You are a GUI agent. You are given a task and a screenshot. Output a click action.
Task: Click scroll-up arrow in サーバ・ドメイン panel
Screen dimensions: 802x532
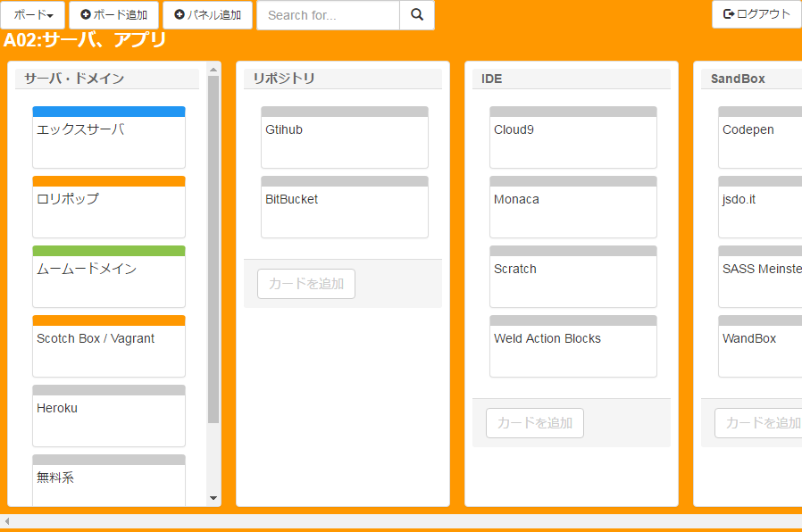pyautogui.click(x=213, y=70)
